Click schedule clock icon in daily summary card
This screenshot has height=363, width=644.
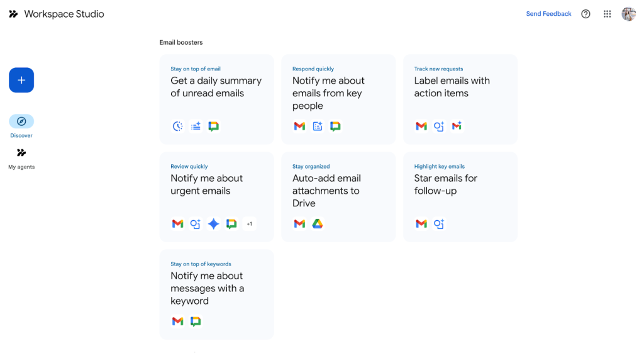[x=178, y=126]
